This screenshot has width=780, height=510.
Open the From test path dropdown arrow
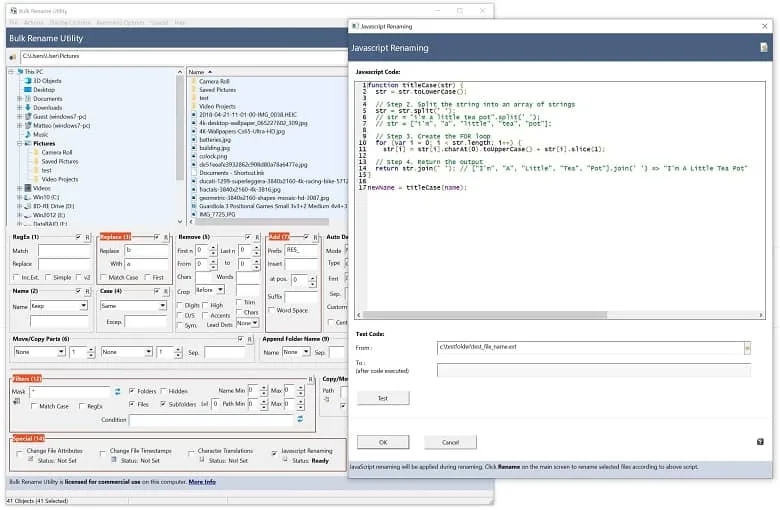(747, 348)
